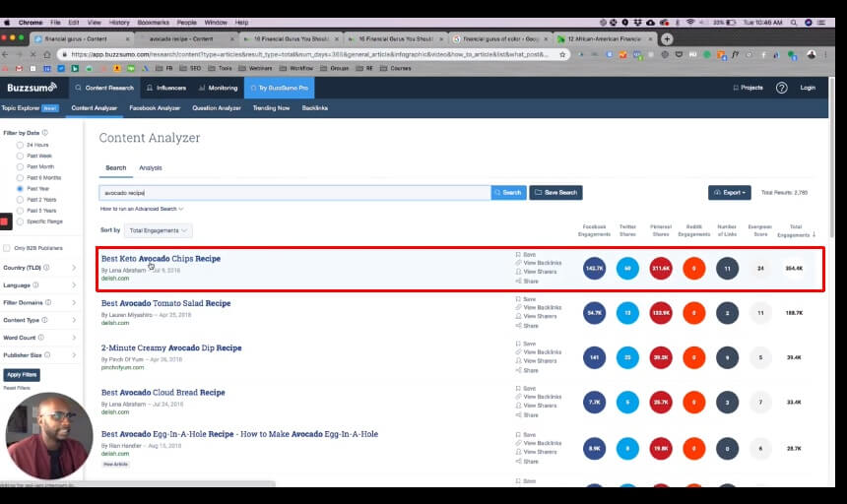The image size is (847, 504).
Task: Click pinchofyum.com domain link
Action: click(123, 367)
